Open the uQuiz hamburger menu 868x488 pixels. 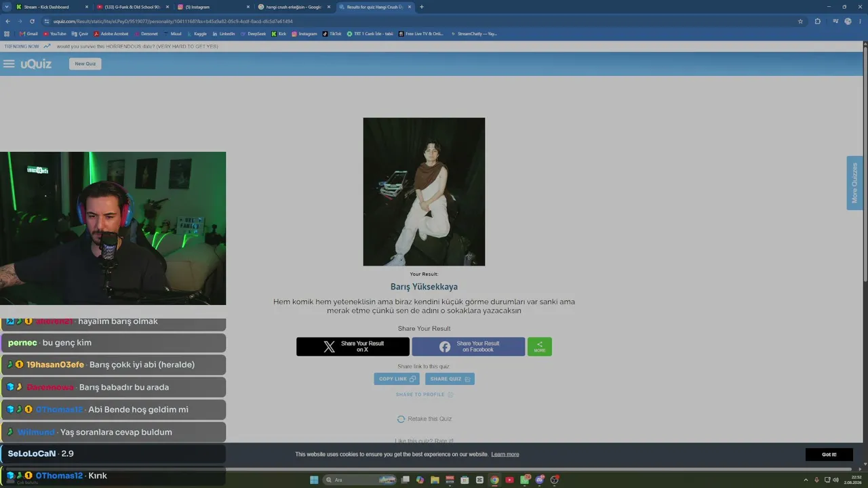tap(9, 64)
